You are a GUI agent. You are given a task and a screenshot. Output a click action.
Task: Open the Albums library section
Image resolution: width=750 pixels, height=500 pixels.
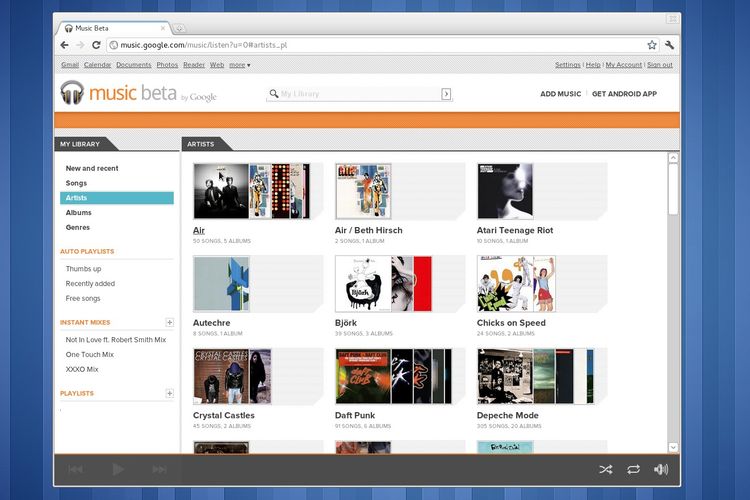(x=79, y=213)
